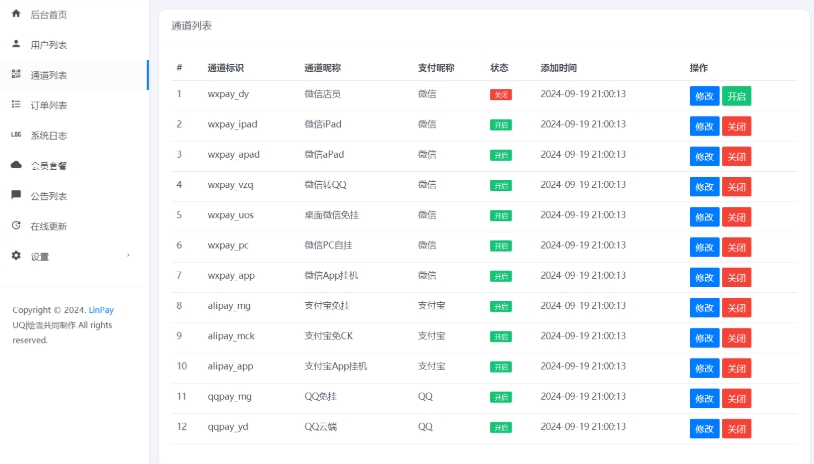The height and width of the screenshot is (464, 814).
Task: Click green status badge of alipay_mg
Action: (501, 306)
